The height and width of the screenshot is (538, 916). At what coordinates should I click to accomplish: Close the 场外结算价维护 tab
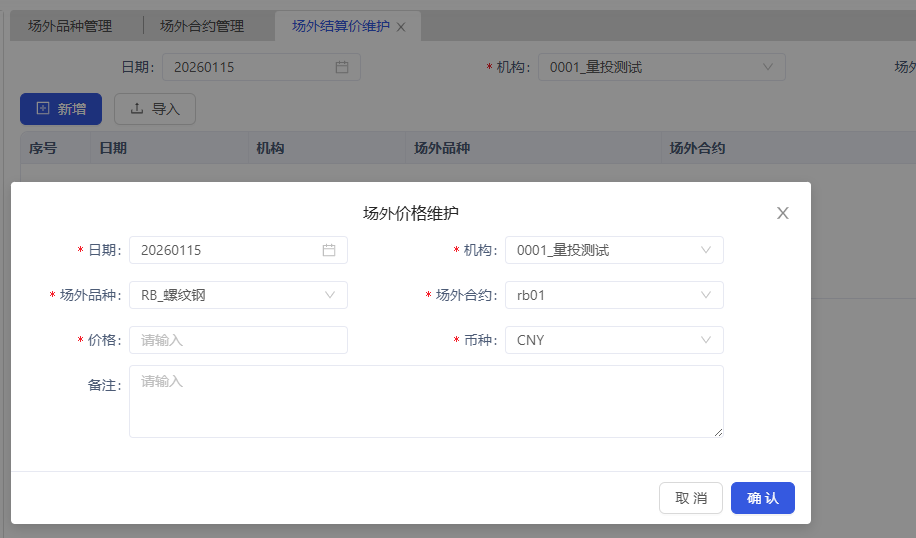(x=401, y=27)
